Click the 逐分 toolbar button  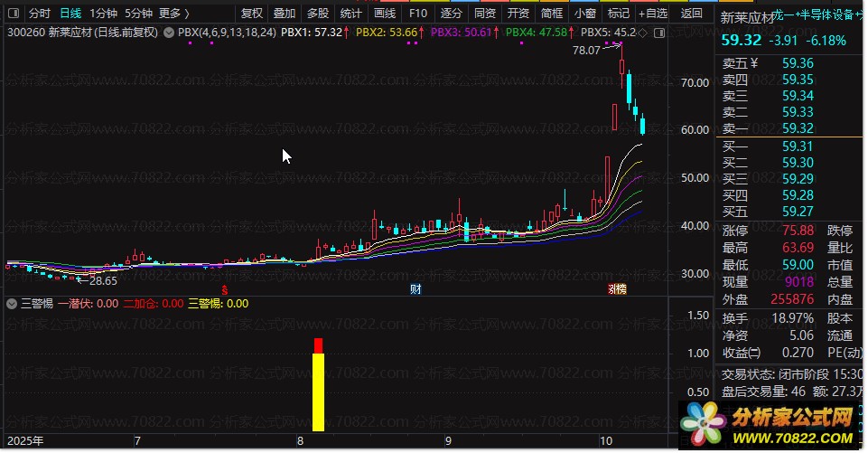click(451, 13)
